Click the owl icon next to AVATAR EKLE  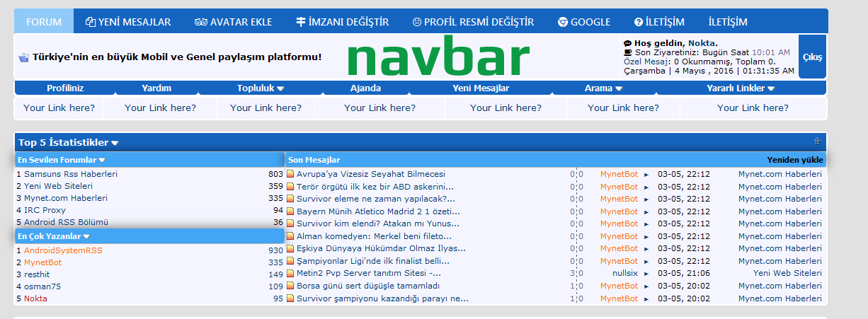(x=201, y=22)
